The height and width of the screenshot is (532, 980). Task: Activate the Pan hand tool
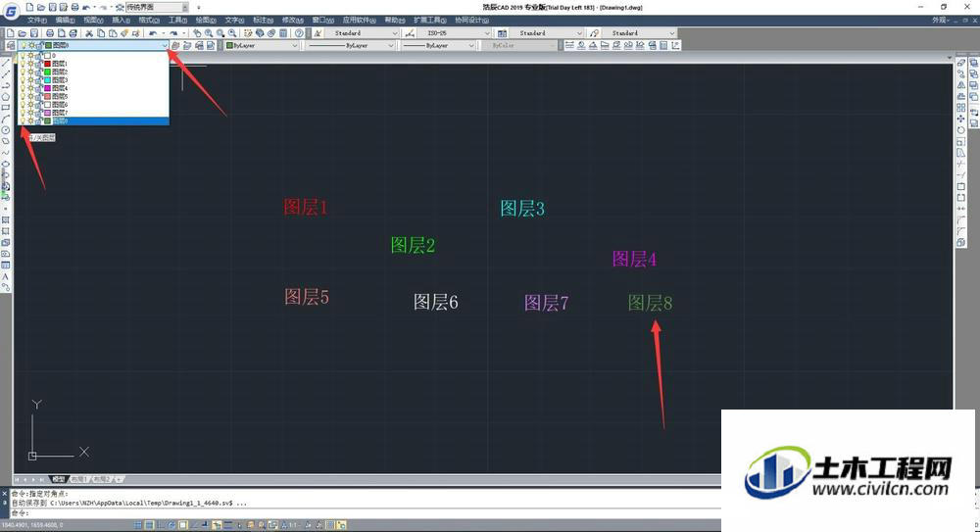click(197, 33)
